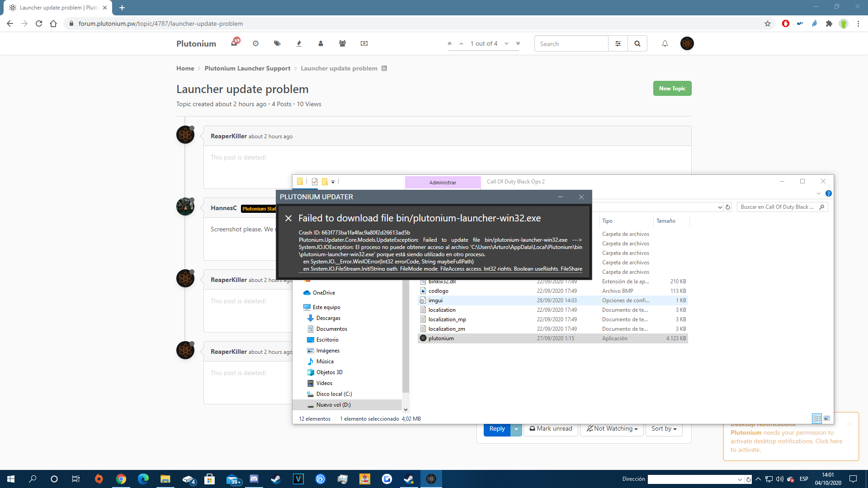Open taskbar Dirección address dropdown

[740, 479]
